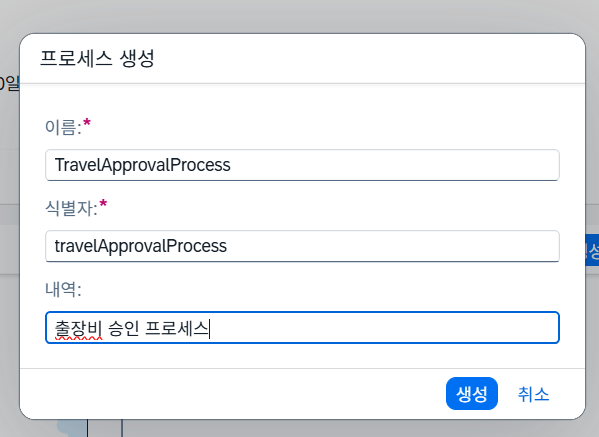Click the blue 생성 button
Screen dimensions: 599x437
(x=472, y=393)
